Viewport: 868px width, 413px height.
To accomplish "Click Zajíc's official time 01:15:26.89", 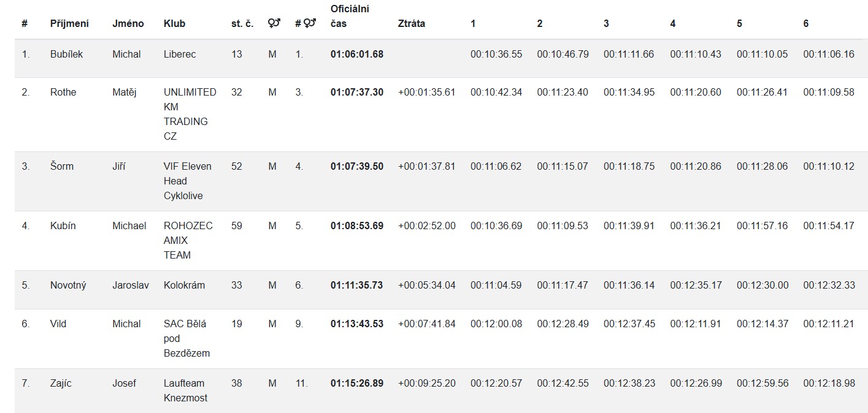I will [356, 383].
